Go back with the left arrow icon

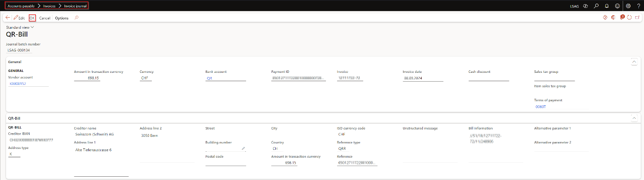pyautogui.click(x=7, y=18)
